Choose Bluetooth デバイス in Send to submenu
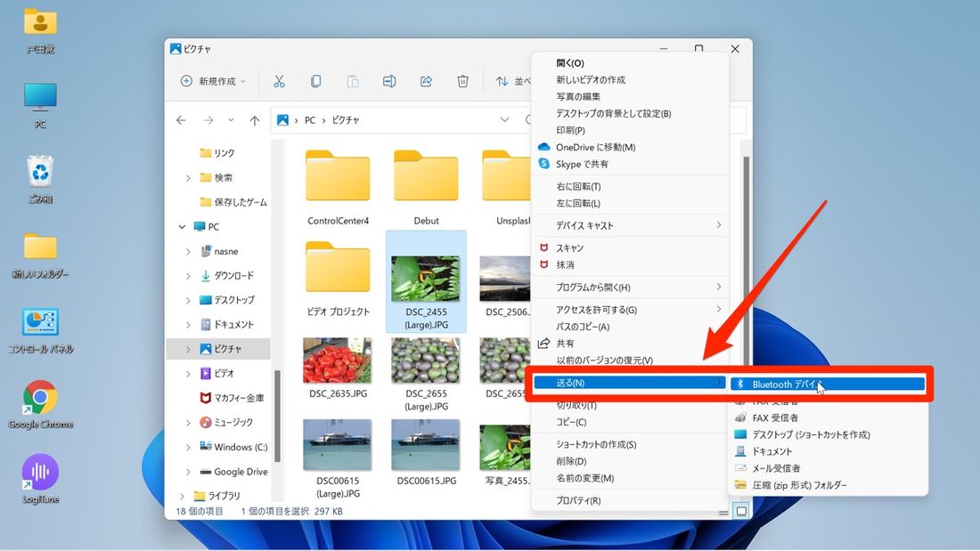 tap(828, 385)
